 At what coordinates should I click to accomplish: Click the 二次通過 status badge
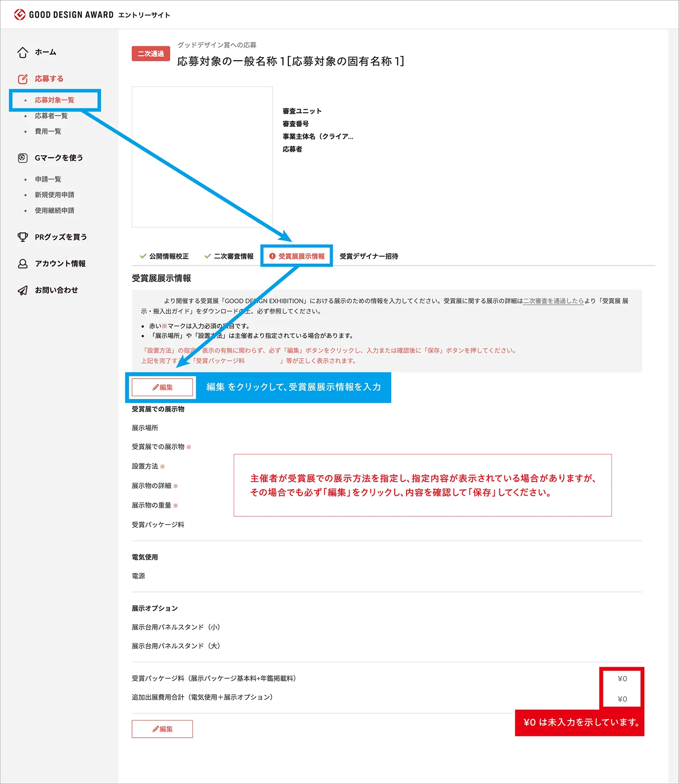click(151, 53)
